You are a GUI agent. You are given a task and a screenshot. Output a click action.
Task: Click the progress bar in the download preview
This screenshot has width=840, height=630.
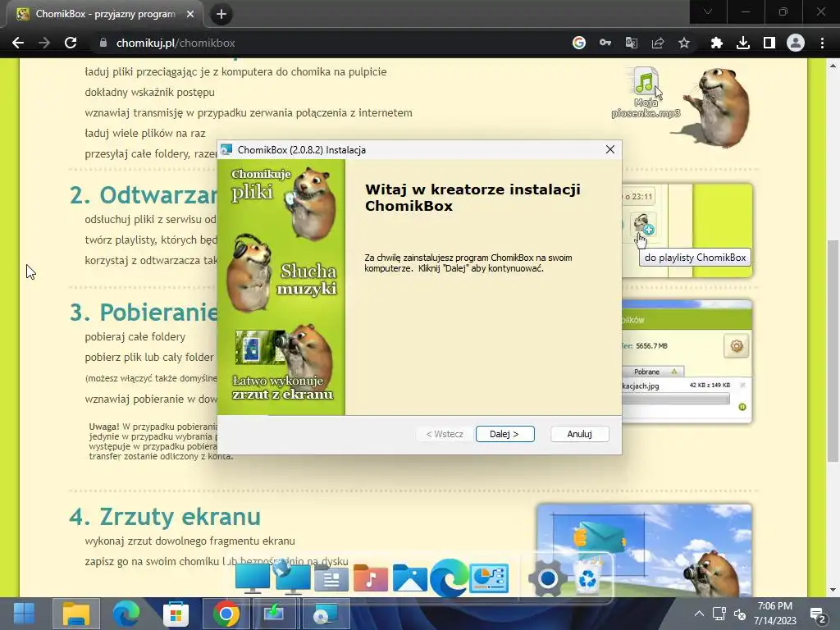pos(676,399)
